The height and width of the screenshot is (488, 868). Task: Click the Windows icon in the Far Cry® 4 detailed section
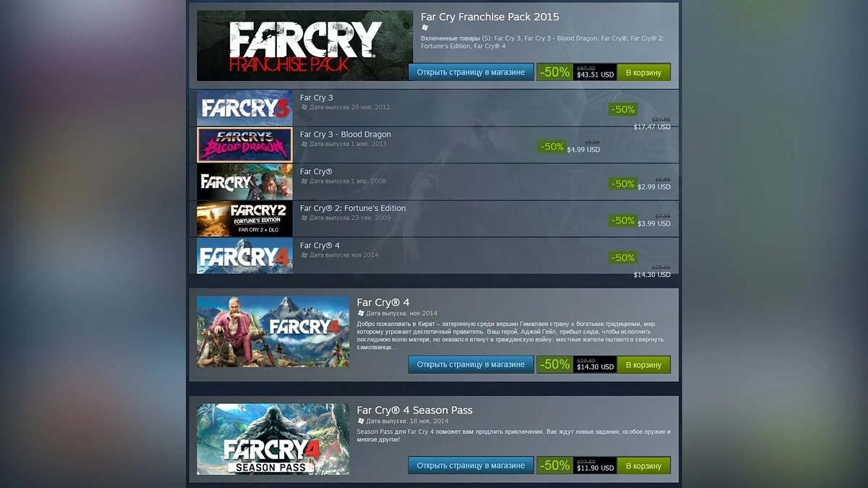pyautogui.click(x=361, y=313)
